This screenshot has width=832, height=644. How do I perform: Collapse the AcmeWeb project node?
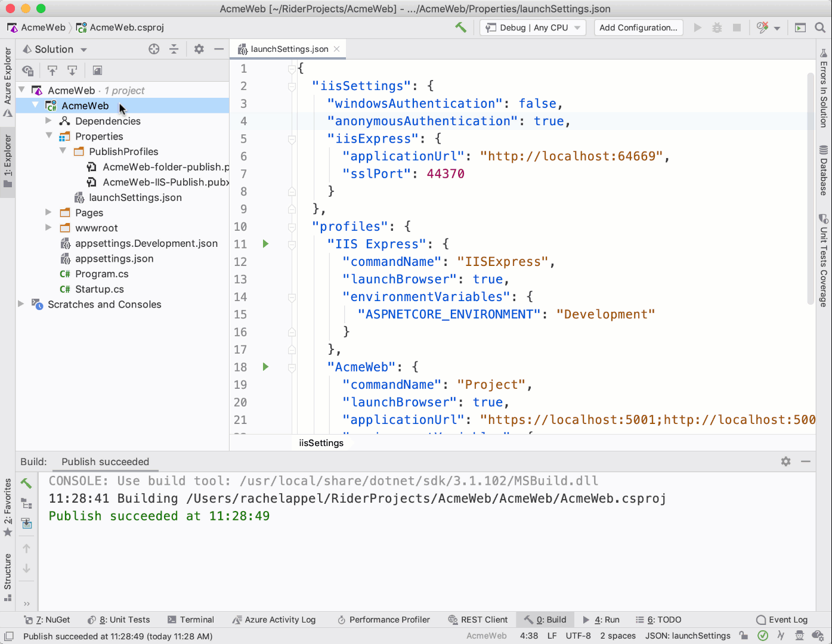click(36, 105)
